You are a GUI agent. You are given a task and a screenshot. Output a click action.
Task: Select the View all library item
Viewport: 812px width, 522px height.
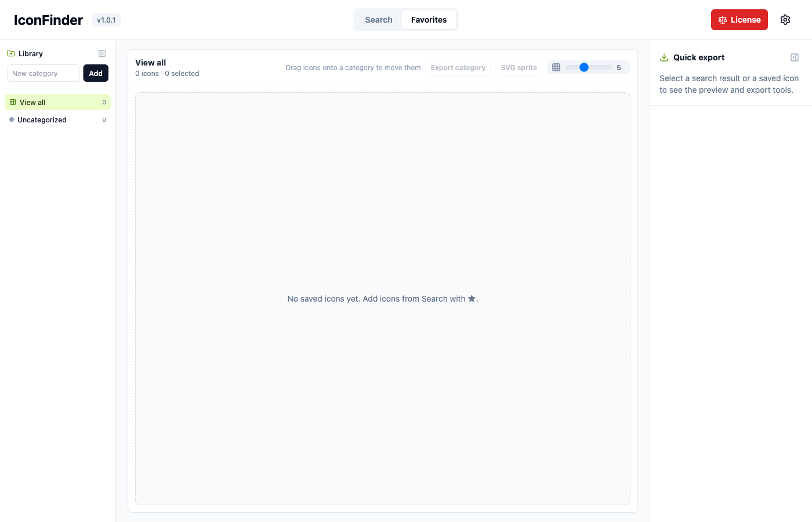pyautogui.click(x=58, y=102)
